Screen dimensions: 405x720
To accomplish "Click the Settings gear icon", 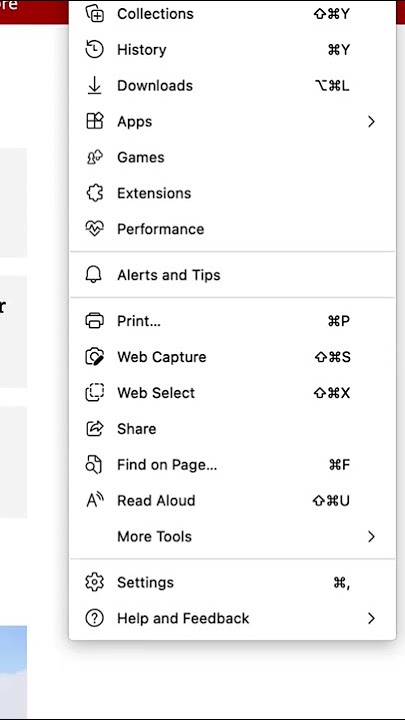I will click(x=95, y=582).
